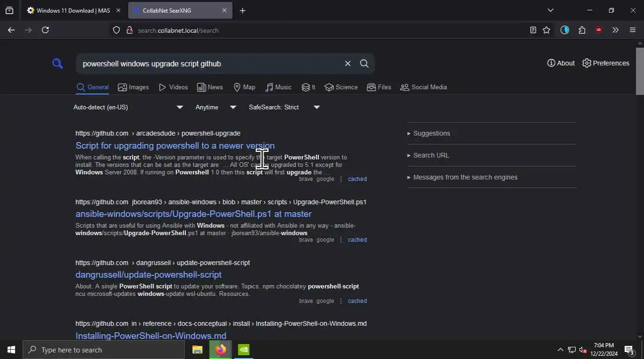644x359 pixels.
Task: Open cached copy of ansible-windows result
Action: (357, 240)
